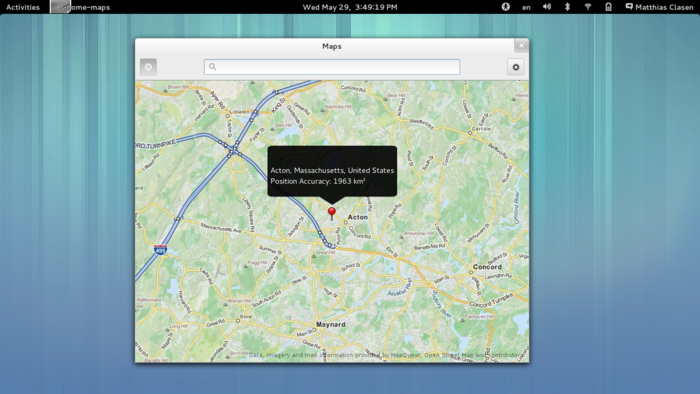
Task: Click the red location pin on map
Action: (x=332, y=213)
